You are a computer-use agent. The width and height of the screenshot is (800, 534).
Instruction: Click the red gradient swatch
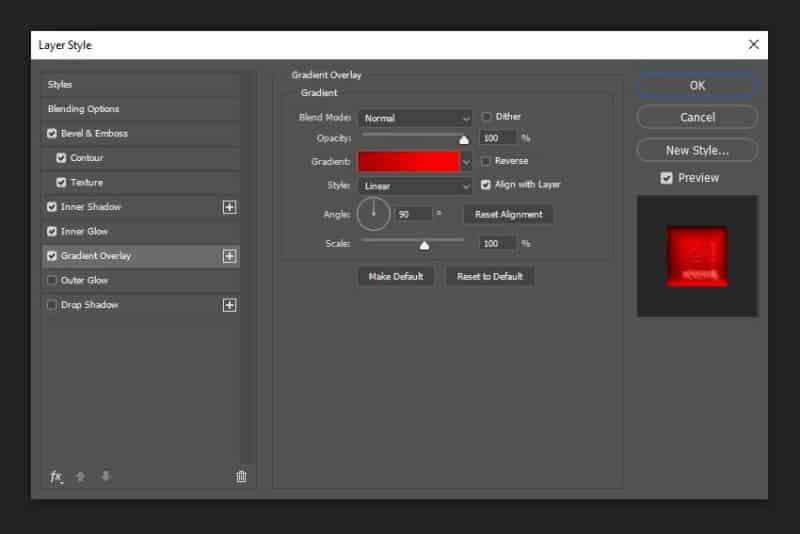[x=409, y=162]
